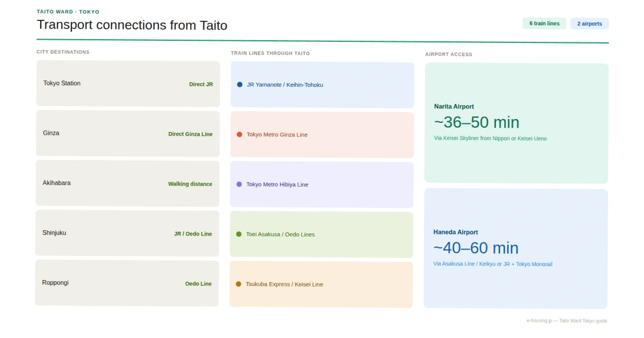Select the Roppongi destination name
Viewport: 644px width, 338px height.
pyautogui.click(x=55, y=283)
